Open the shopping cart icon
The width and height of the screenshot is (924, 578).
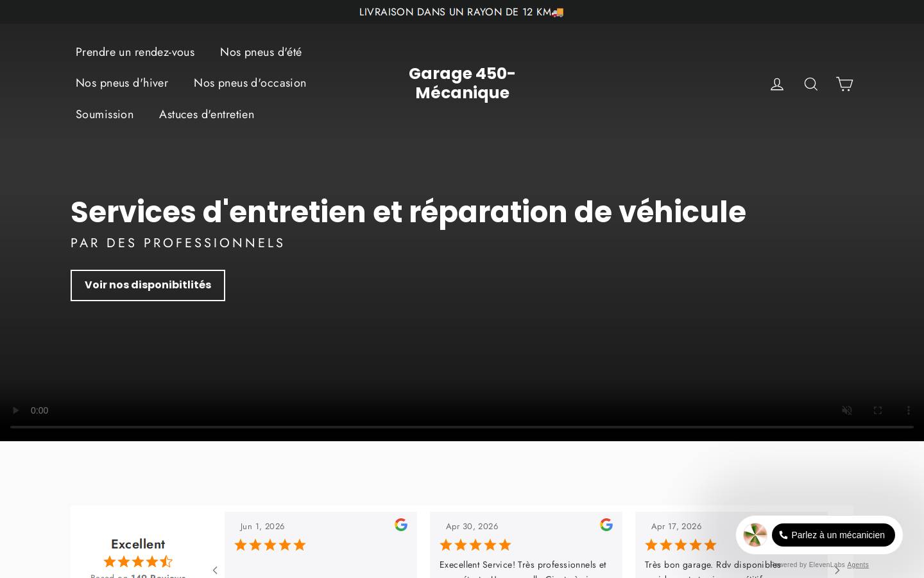click(x=844, y=84)
